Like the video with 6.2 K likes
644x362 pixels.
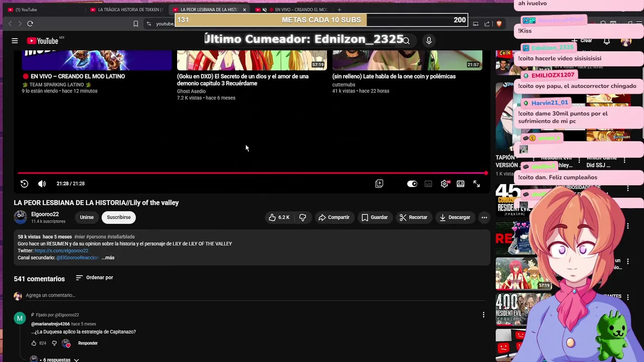[x=279, y=217]
